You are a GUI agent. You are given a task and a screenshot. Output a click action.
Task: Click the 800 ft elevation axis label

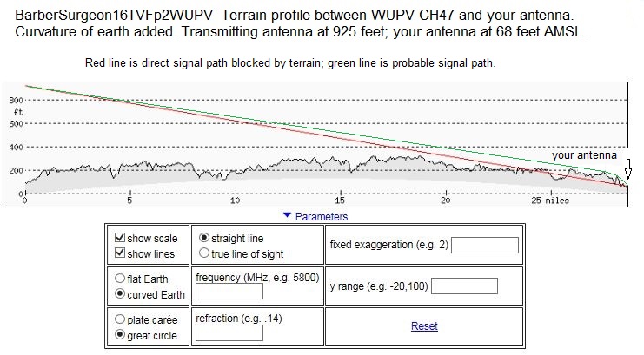click(16, 101)
